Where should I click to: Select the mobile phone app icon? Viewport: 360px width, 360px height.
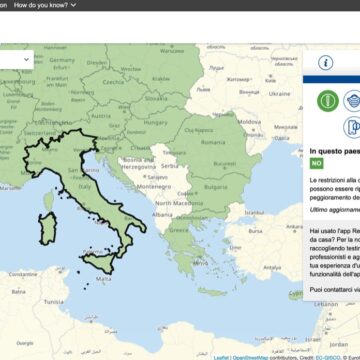tap(353, 127)
